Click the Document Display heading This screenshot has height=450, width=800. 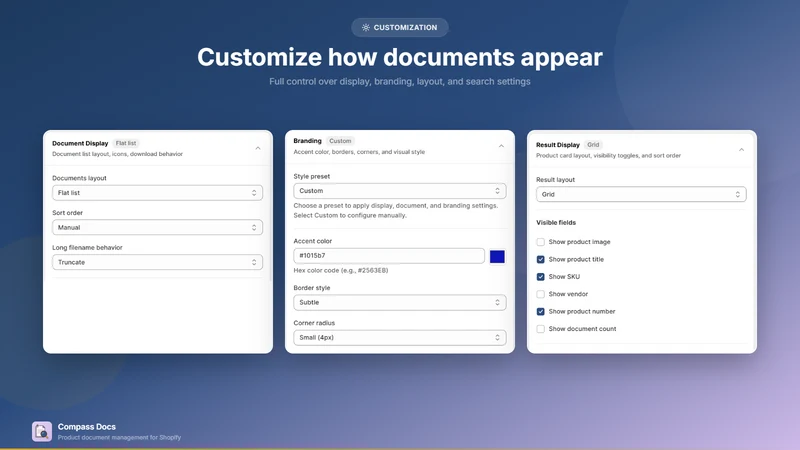pyautogui.click(x=80, y=143)
